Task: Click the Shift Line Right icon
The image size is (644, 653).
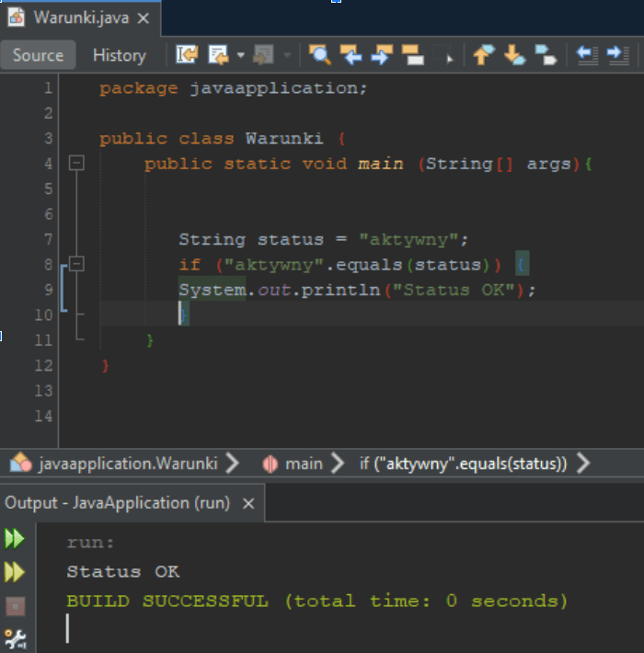Action: pyautogui.click(x=617, y=55)
